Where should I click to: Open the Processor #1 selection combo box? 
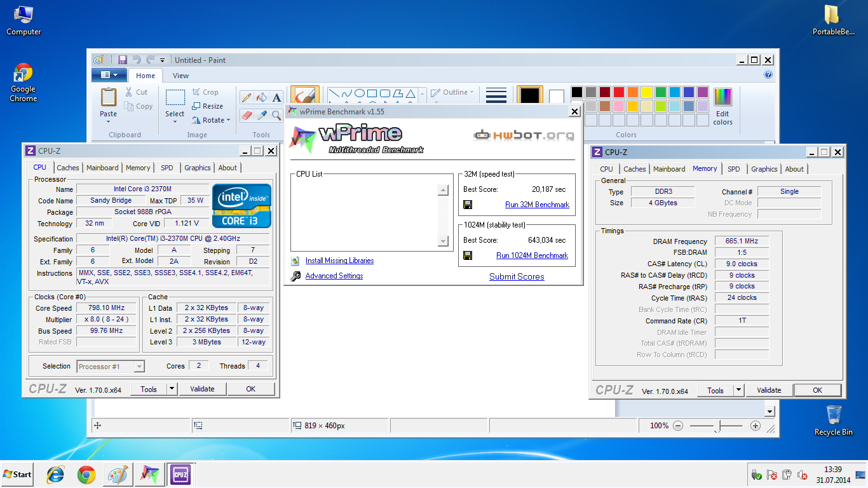[x=111, y=367]
